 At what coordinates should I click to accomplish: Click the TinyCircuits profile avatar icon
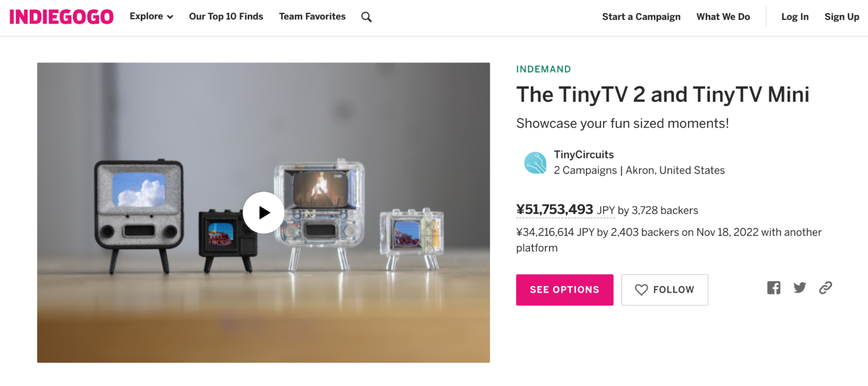[x=535, y=163]
